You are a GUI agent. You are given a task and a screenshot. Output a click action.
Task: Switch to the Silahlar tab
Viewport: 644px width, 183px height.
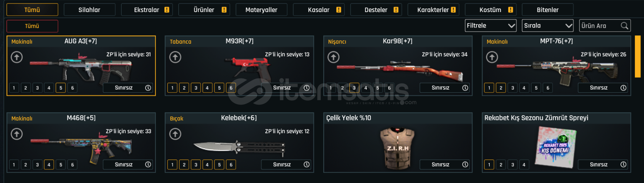[x=89, y=10]
